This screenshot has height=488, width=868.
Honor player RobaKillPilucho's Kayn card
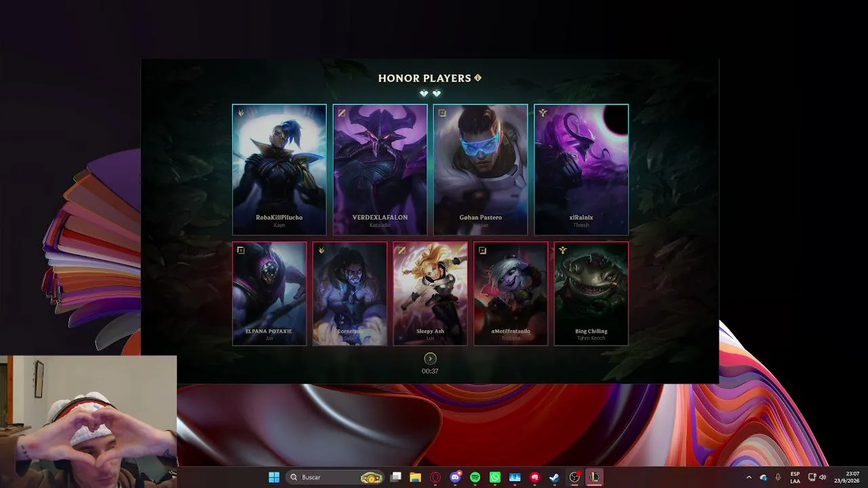(x=279, y=169)
